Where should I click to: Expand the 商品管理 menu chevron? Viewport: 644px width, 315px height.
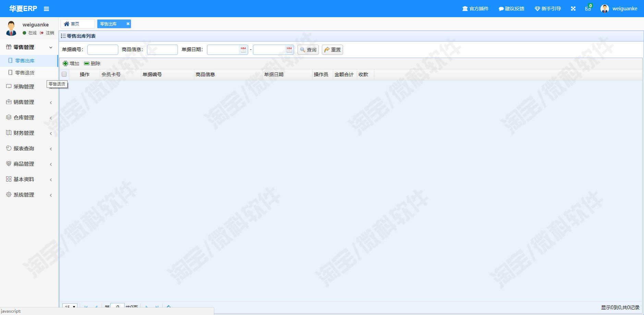pos(51,164)
